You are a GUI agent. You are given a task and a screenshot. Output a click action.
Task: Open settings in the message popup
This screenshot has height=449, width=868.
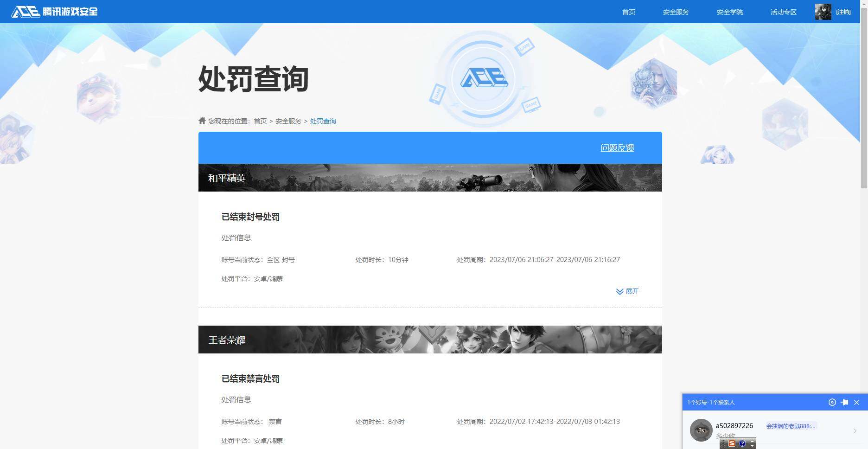pos(832,402)
